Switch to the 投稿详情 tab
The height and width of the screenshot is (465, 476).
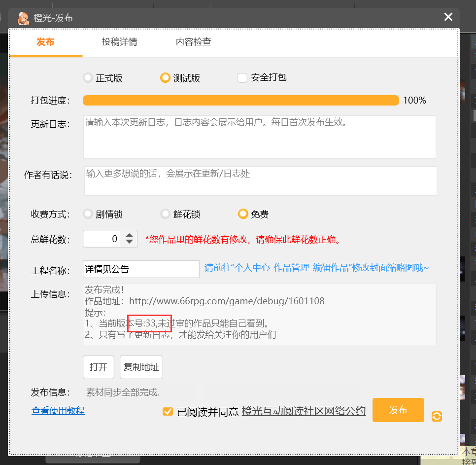point(119,42)
